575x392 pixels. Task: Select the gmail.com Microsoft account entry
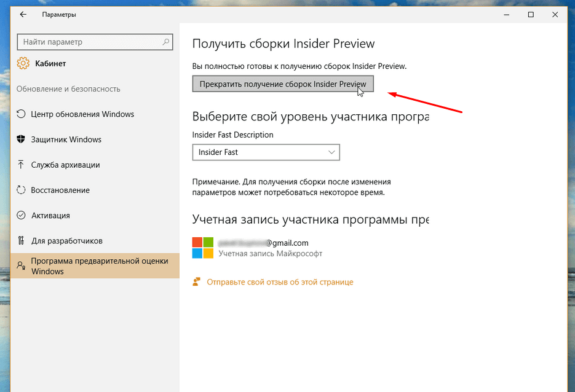[x=257, y=248]
